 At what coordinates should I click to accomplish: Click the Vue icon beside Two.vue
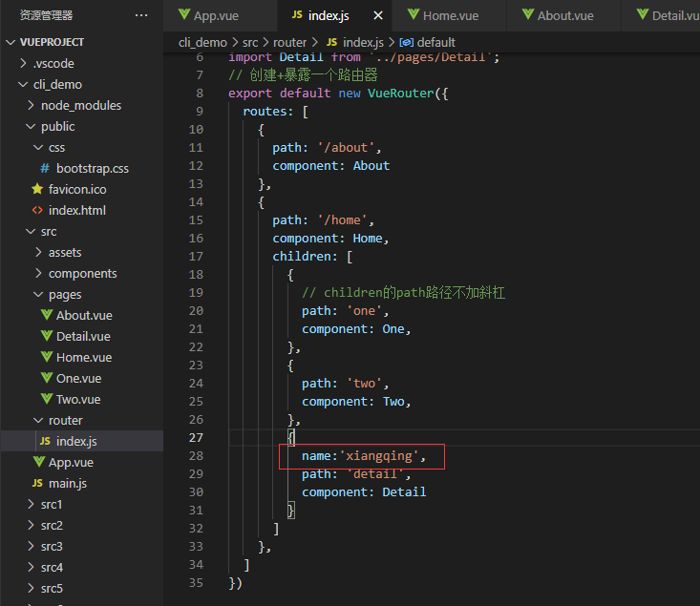pos(47,398)
